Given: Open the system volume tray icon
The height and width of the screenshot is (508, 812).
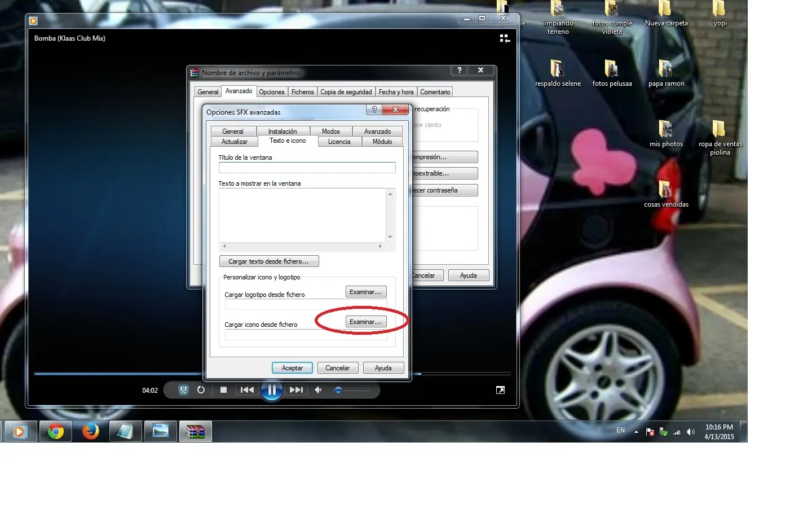Looking at the screenshot, I should point(690,432).
